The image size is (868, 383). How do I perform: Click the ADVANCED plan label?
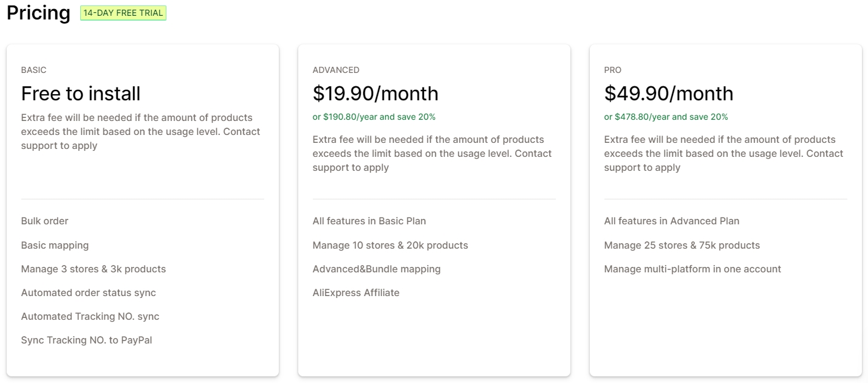tap(336, 70)
